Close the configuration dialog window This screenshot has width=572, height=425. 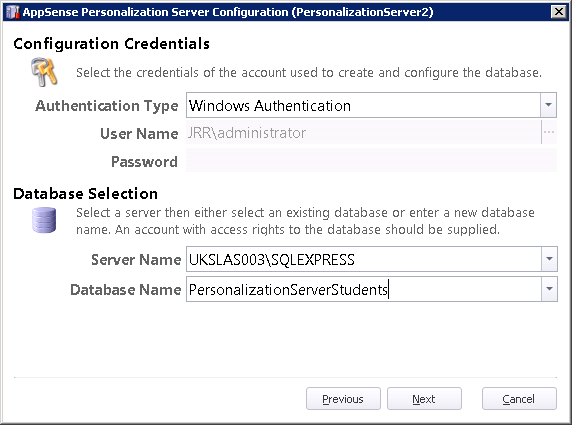tap(559, 12)
